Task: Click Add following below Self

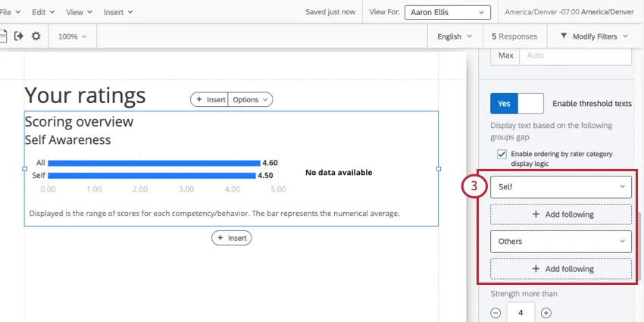Action: pyautogui.click(x=561, y=214)
